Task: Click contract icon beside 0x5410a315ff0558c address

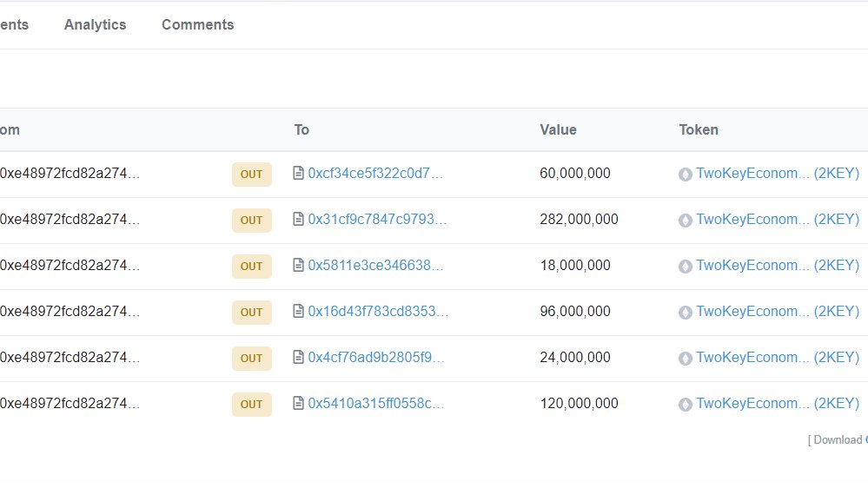Action: click(298, 403)
